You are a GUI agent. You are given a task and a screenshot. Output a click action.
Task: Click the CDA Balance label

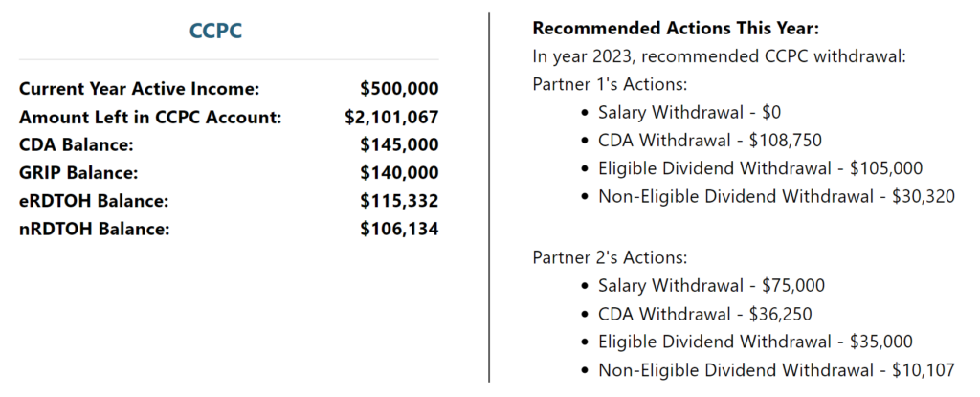point(77,145)
